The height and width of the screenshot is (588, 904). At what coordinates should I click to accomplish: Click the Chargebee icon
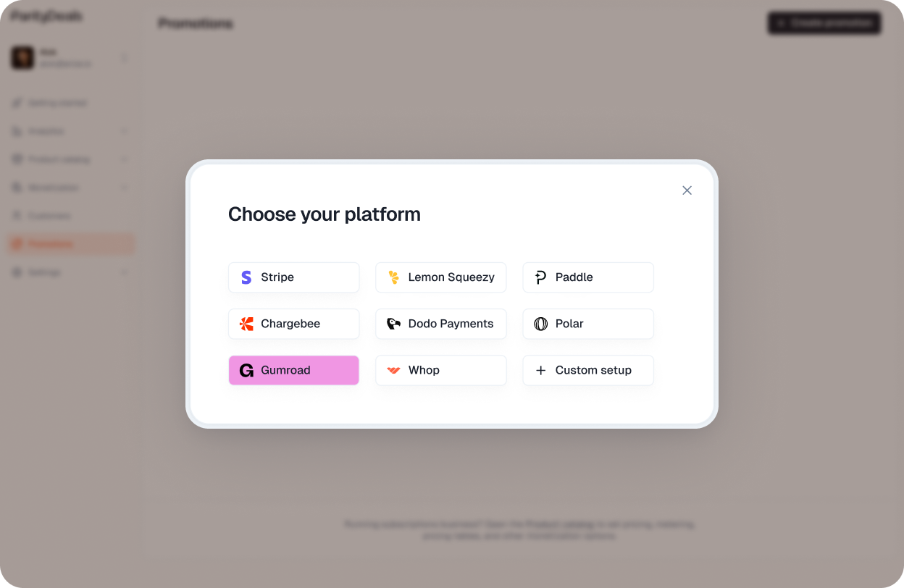246,324
